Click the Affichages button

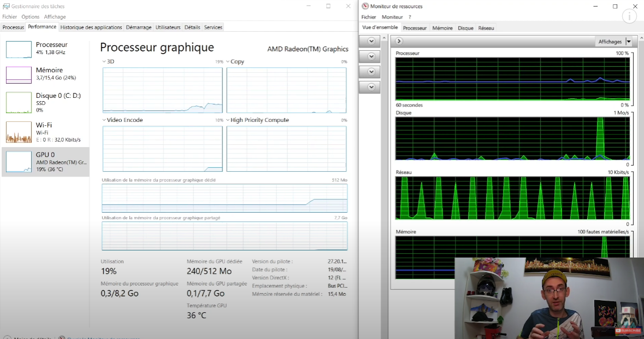click(x=610, y=42)
